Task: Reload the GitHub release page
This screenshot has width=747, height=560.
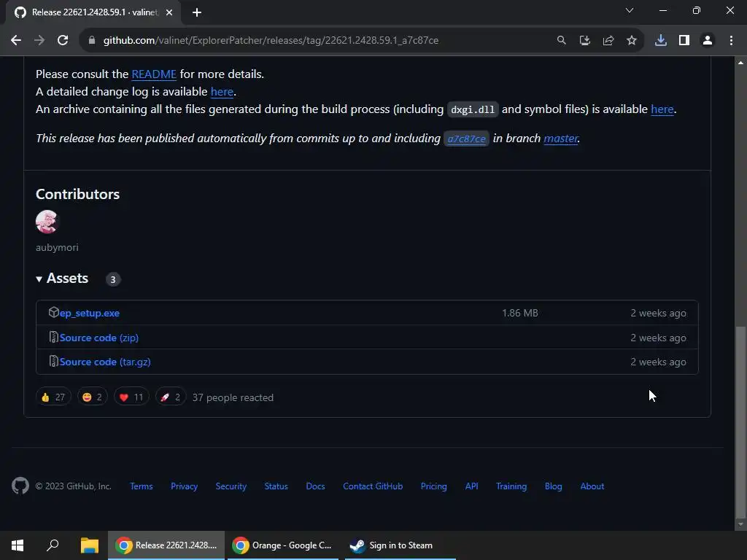Action: [63, 41]
